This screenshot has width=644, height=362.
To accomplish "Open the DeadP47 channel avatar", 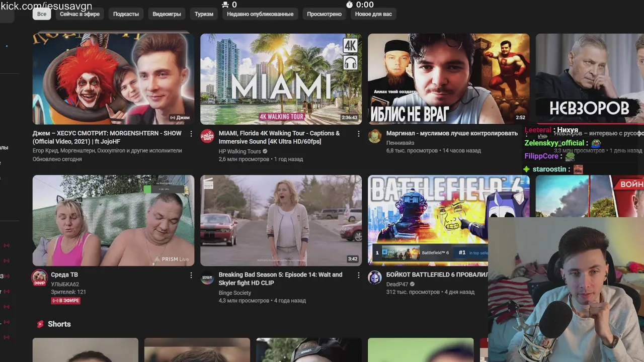I will click(375, 278).
